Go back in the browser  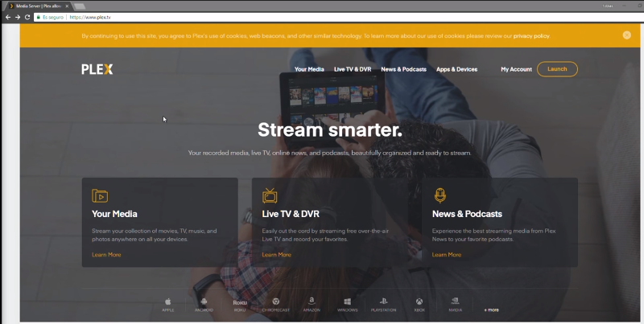(x=8, y=17)
